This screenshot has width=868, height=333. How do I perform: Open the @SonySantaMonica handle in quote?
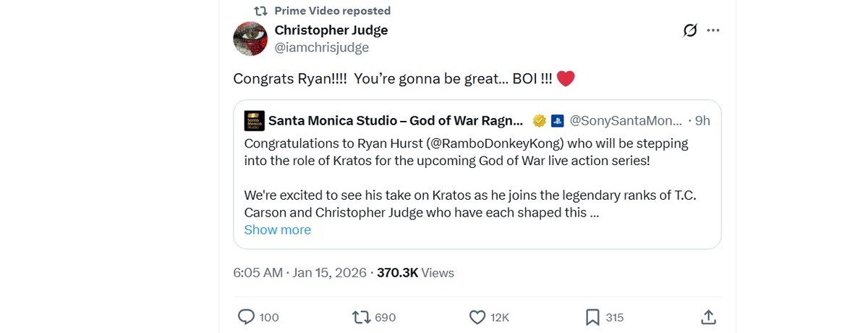point(626,121)
